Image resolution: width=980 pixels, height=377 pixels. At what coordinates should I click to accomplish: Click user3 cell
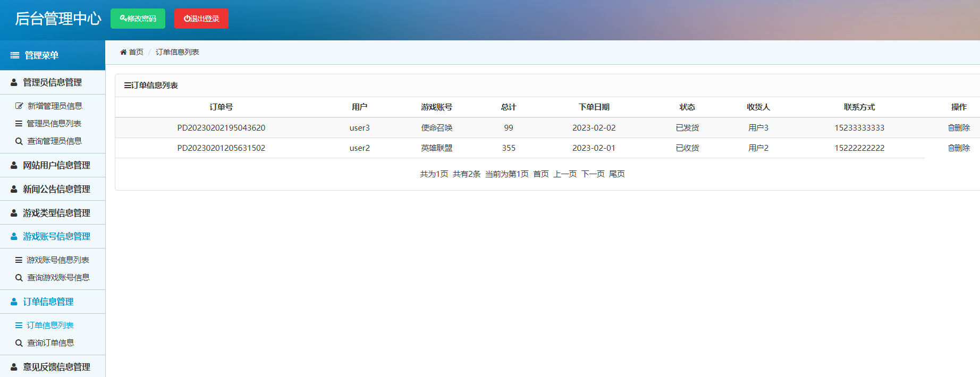click(x=359, y=127)
